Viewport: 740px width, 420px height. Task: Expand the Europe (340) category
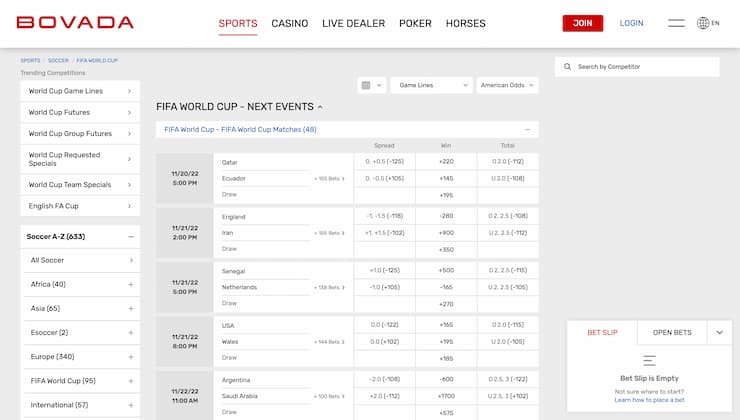coord(131,357)
